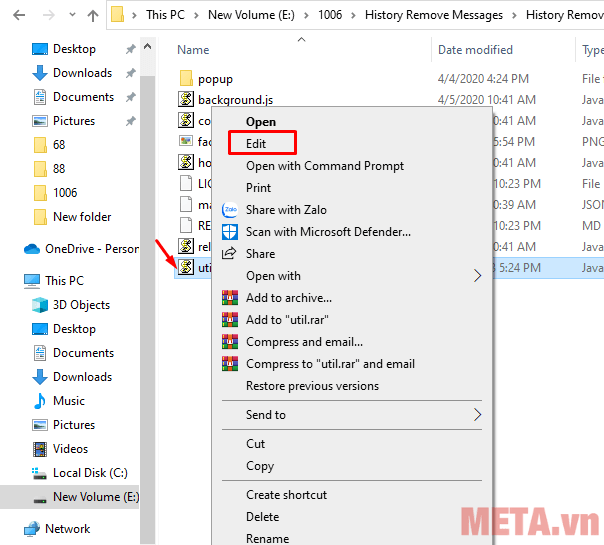This screenshot has width=604, height=545.
Task: Select This PC in navigation pane
Action: point(64,281)
